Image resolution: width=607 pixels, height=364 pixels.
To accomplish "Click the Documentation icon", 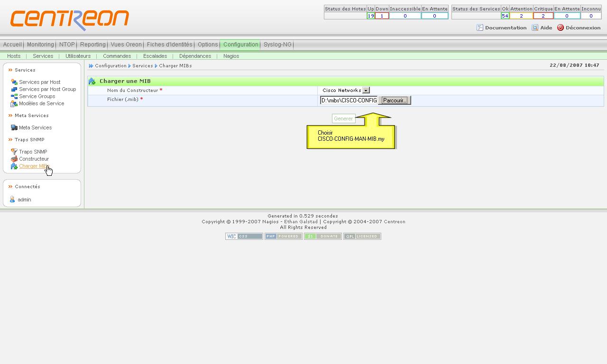I will click(x=480, y=27).
